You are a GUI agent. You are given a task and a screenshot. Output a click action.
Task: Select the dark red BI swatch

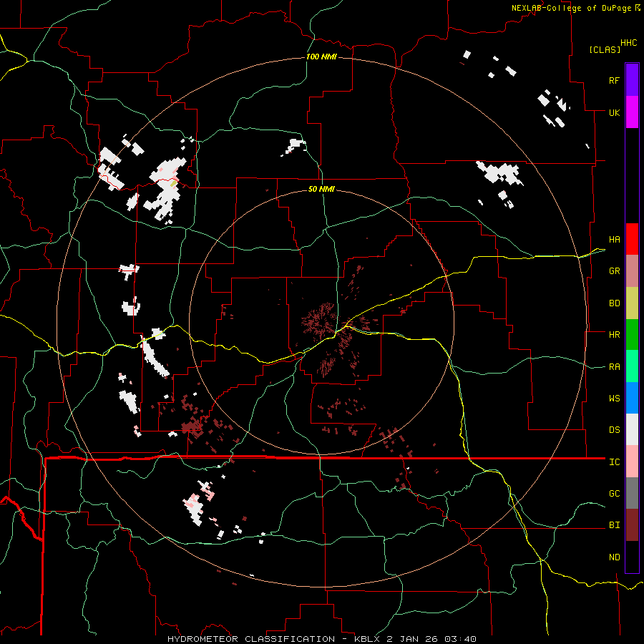click(x=632, y=525)
